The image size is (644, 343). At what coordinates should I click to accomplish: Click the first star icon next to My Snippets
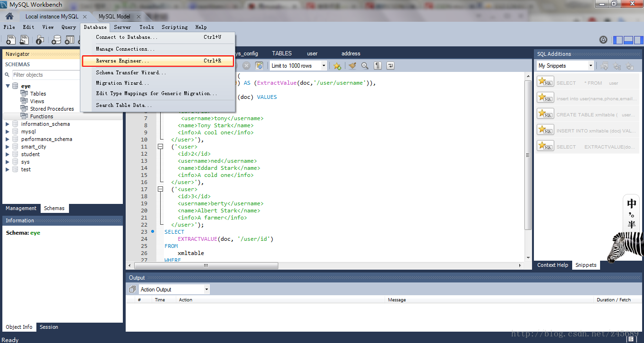(x=604, y=66)
